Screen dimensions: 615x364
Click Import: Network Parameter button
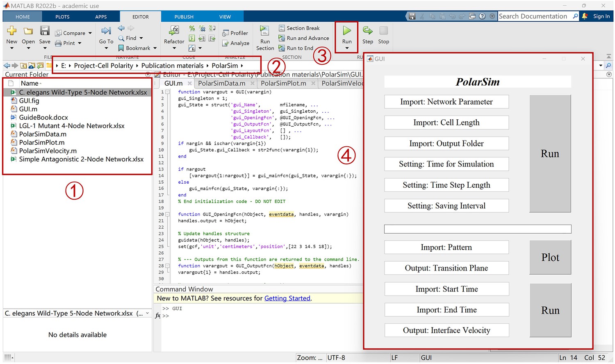point(446,102)
